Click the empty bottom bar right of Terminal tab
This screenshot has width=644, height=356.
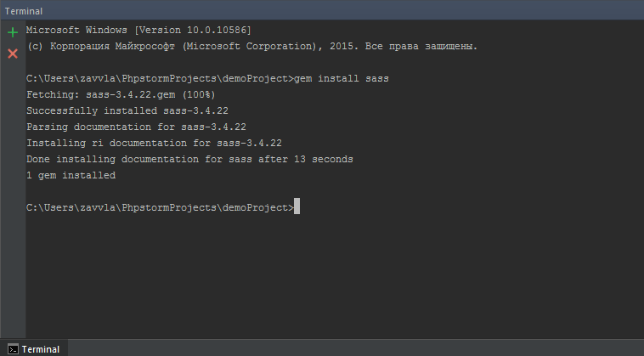coord(357,348)
